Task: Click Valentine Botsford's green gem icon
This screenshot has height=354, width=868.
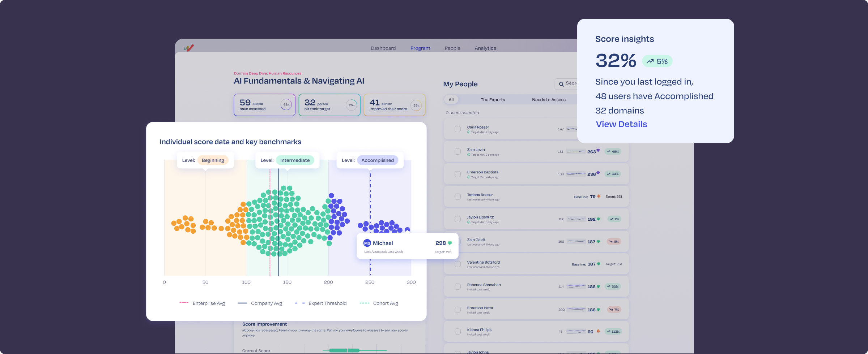Action: pyautogui.click(x=599, y=264)
